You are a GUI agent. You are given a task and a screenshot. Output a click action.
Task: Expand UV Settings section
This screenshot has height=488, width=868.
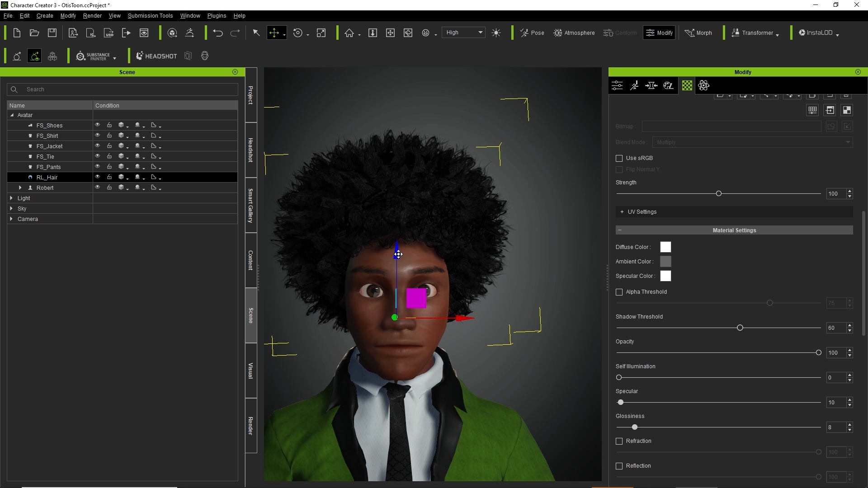point(734,212)
